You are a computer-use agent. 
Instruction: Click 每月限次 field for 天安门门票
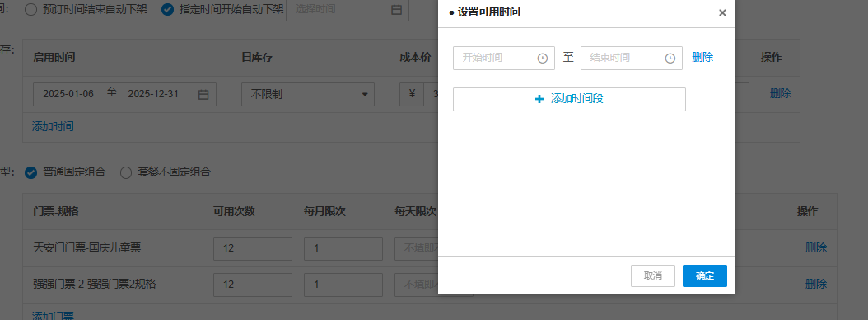(343, 248)
